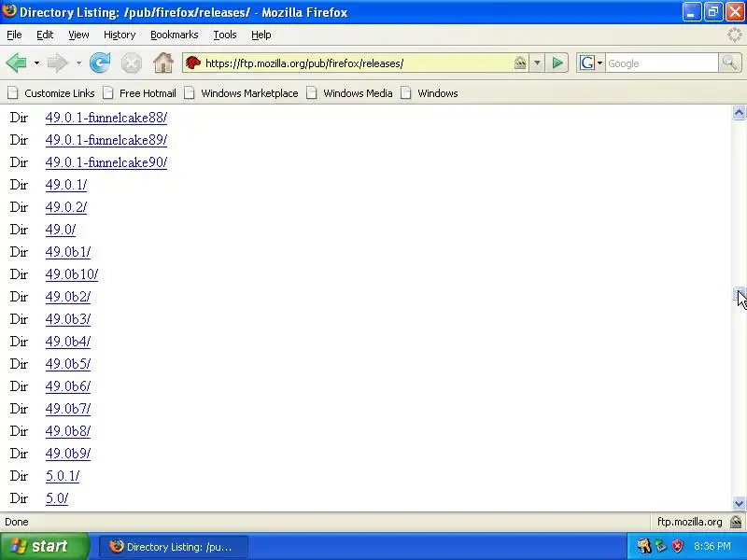Viewport: 747px width, 560px height.
Task: Click the scrollbar up arrow
Action: [739, 112]
